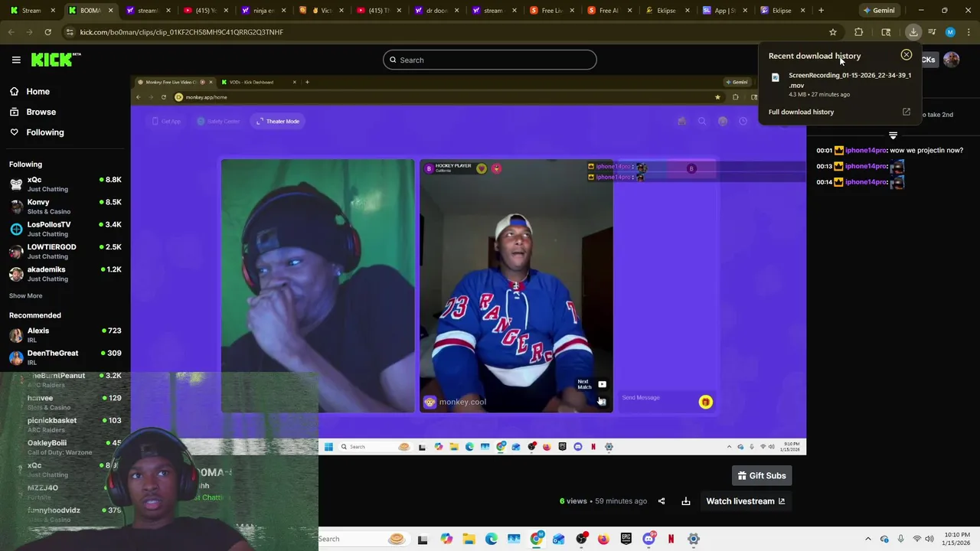This screenshot has height=551, width=980.
Task: Reload the page in Chrome
Action: point(47,32)
